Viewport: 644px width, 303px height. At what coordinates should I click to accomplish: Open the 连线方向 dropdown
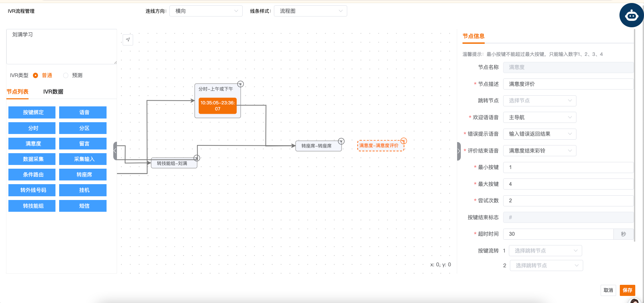[x=206, y=11]
